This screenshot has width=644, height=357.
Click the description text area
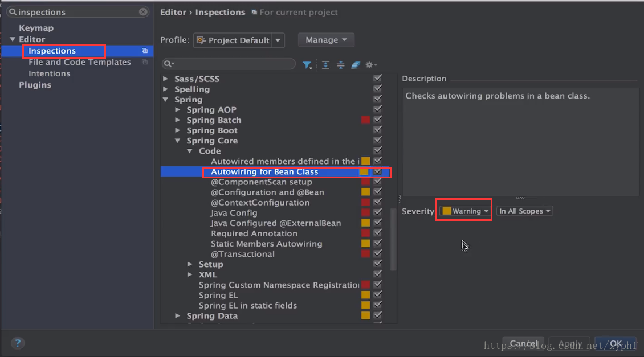[x=520, y=142]
